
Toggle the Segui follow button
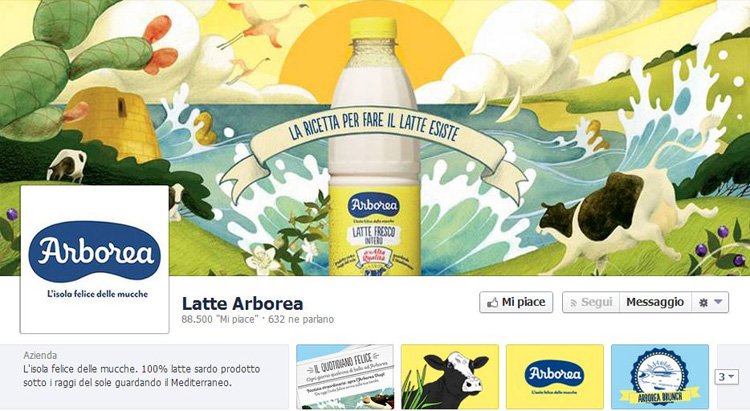(x=591, y=302)
